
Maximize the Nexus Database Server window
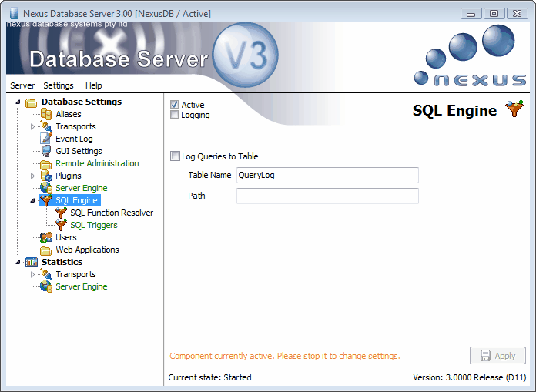[494, 14]
